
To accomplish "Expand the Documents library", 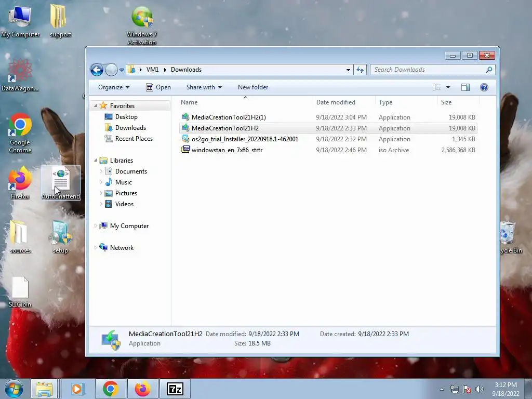I will [101, 171].
